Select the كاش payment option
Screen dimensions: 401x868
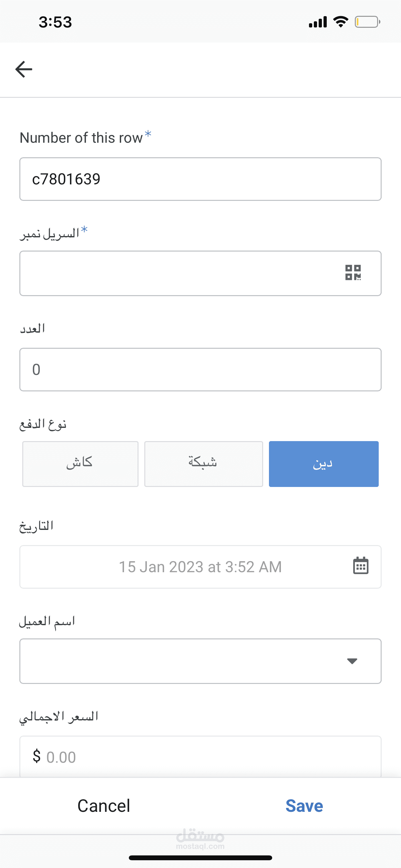[80, 464]
